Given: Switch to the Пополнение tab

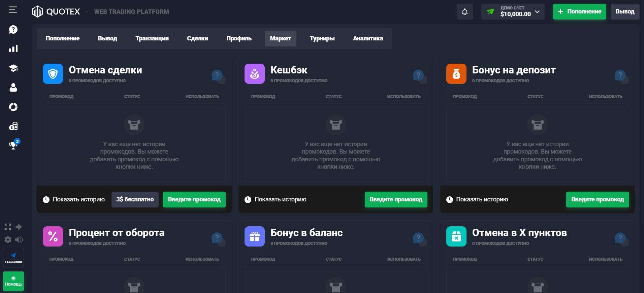Looking at the screenshot, I should click(x=63, y=38).
